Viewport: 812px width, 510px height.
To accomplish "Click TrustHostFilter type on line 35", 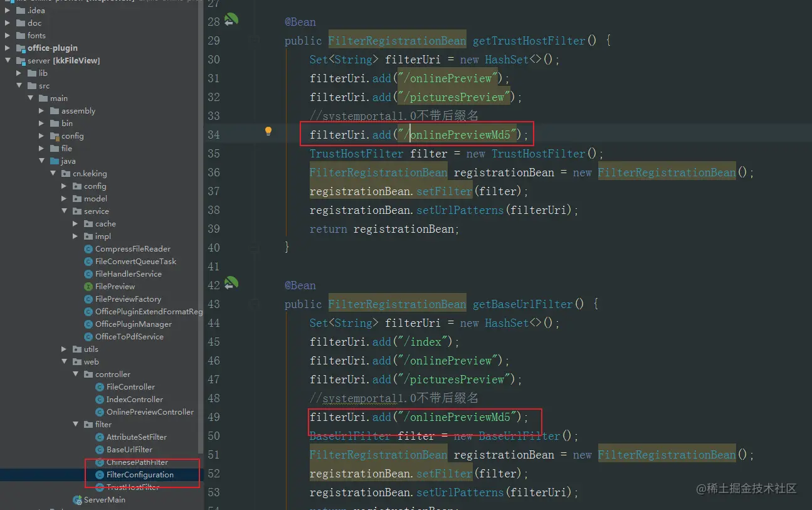I will point(356,154).
